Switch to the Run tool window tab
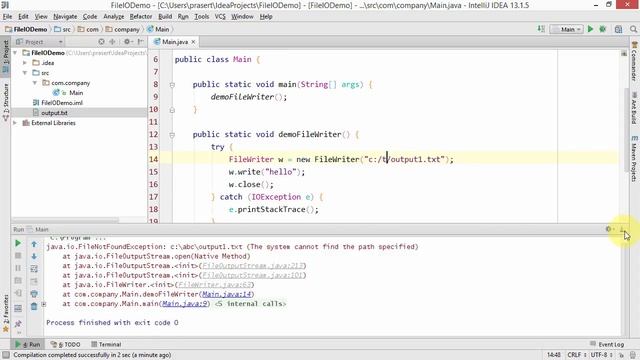This screenshot has width=640, height=360. [28, 344]
